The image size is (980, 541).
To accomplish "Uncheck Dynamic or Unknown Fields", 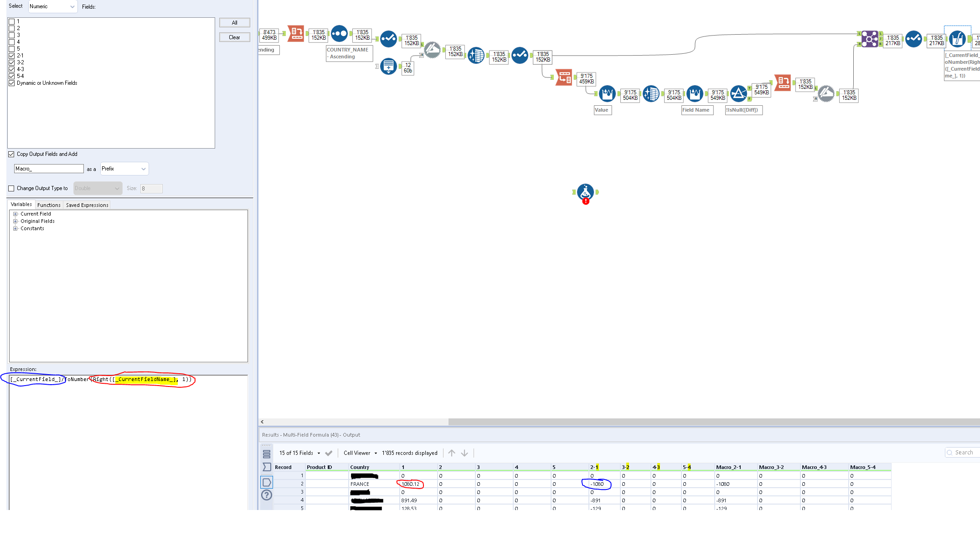I will tap(12, 83).
